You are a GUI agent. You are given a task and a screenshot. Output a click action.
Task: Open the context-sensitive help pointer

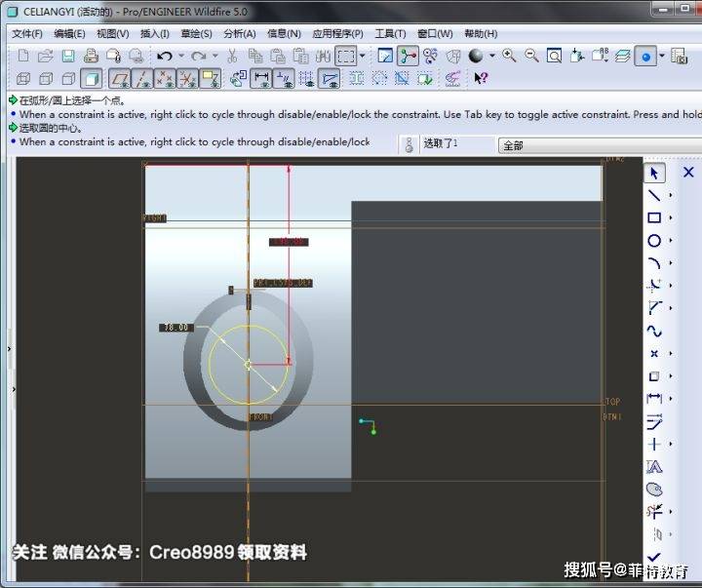pos(481,79)
